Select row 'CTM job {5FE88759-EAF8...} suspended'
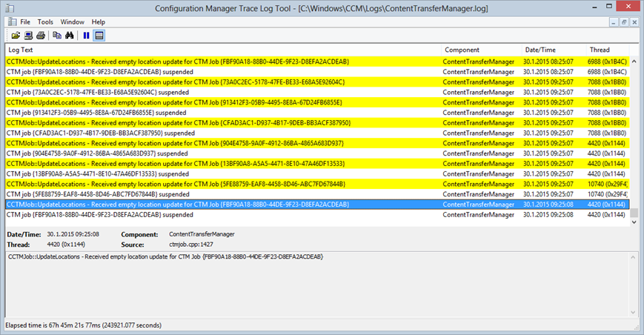 317,194
